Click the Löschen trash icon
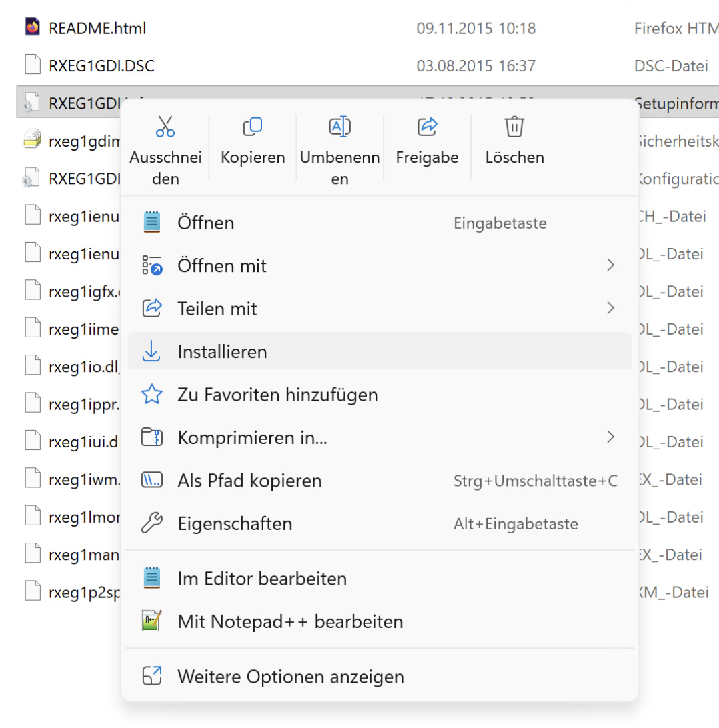 [515, 127]
